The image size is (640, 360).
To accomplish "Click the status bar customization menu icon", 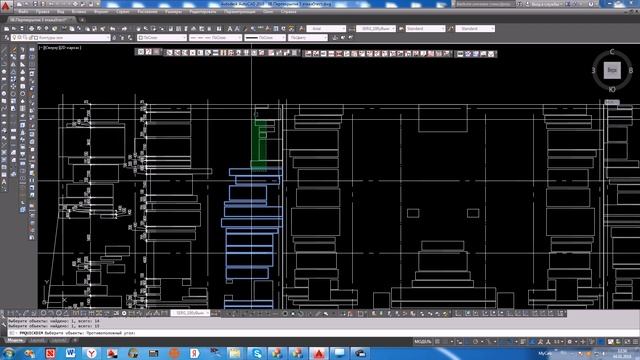I will click(635, 341).
